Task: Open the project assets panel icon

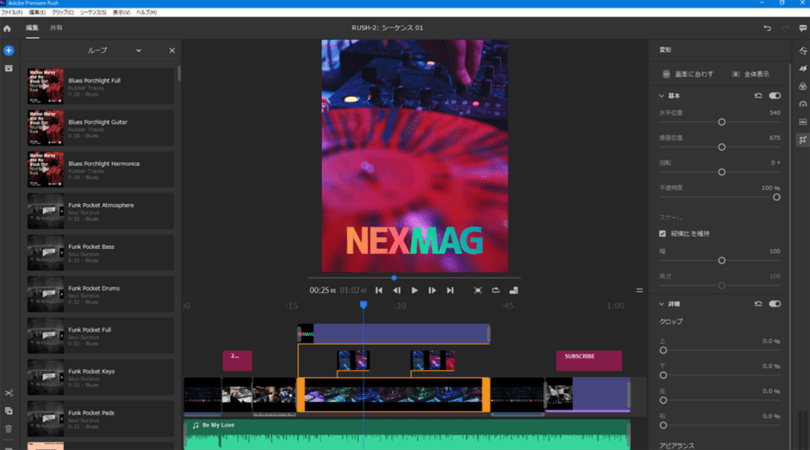Action: [8, 69]
